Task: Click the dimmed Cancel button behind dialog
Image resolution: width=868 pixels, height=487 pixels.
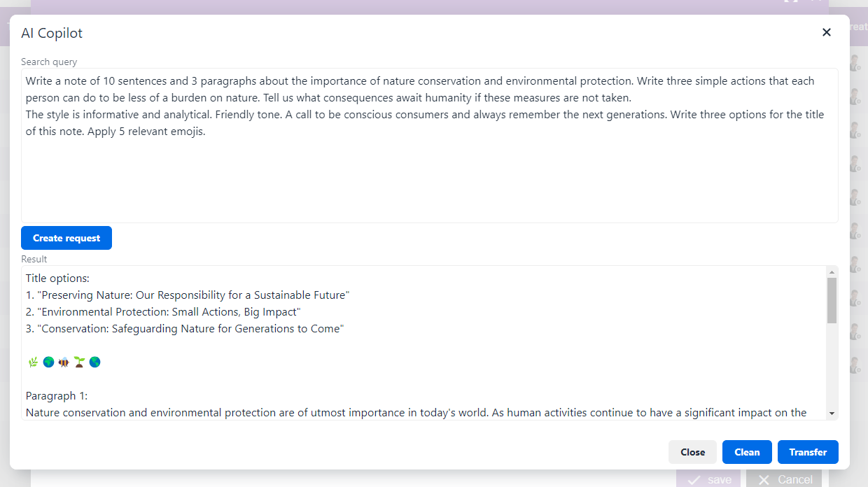Action: (783, 479)
